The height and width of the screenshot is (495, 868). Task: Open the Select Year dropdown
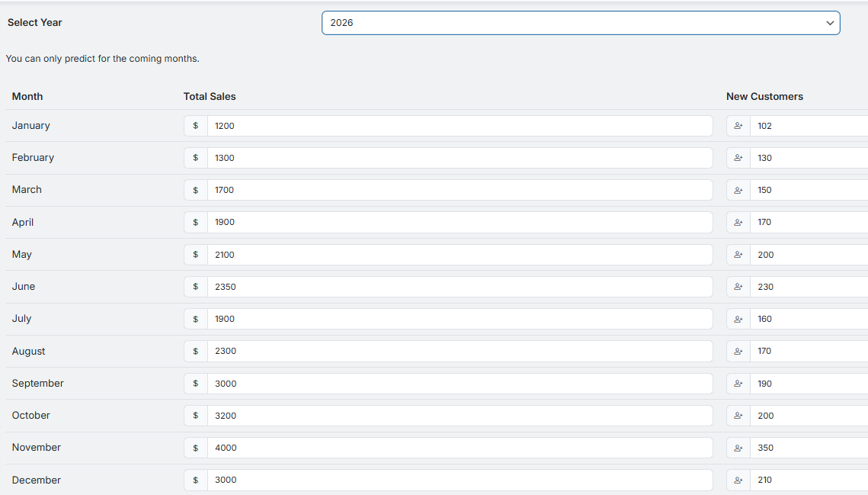click(x=580, y=23)
